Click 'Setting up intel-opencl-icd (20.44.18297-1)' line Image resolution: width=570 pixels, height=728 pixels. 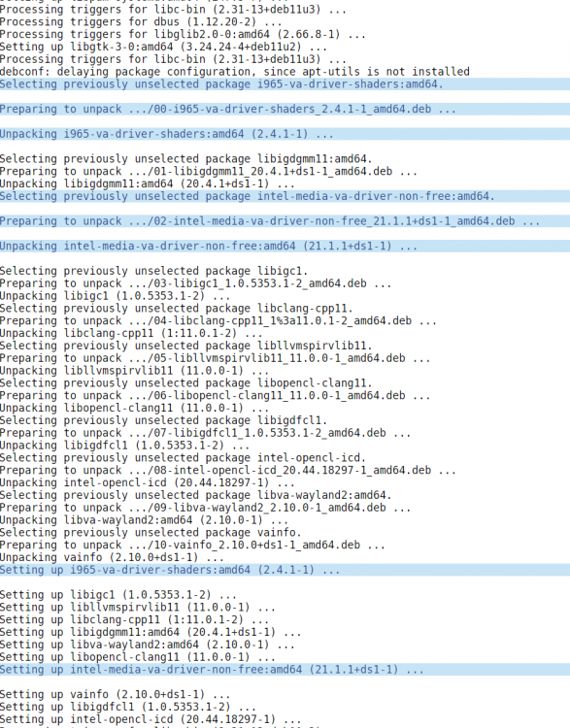(151, 719)
